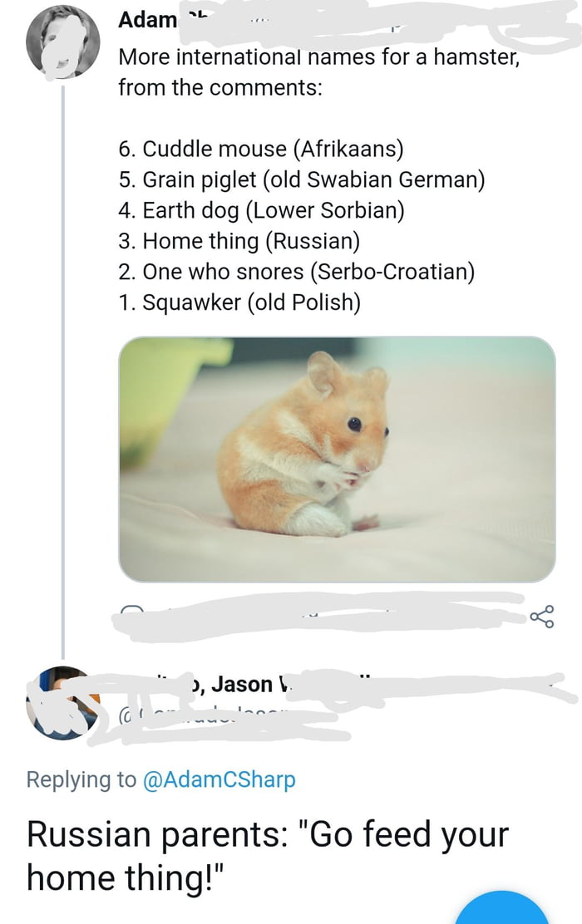Tap the reply author's profile avatar
Screen dimensions: 582x924
tap(62, 702)
